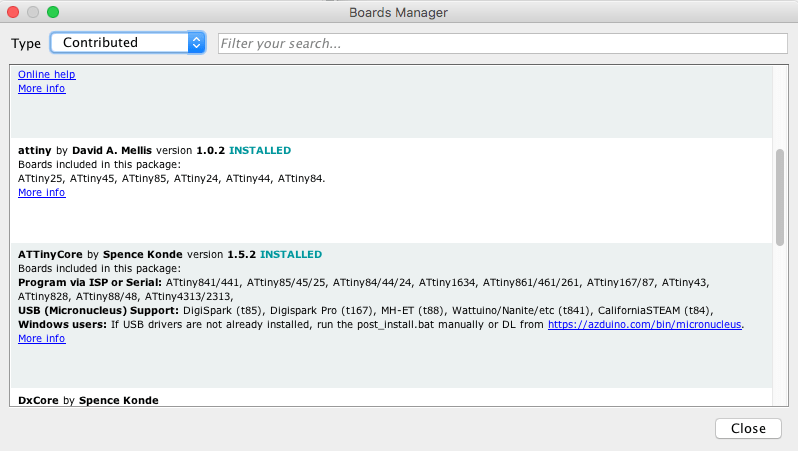Open More info link below Online help

(x=42, y=89)
